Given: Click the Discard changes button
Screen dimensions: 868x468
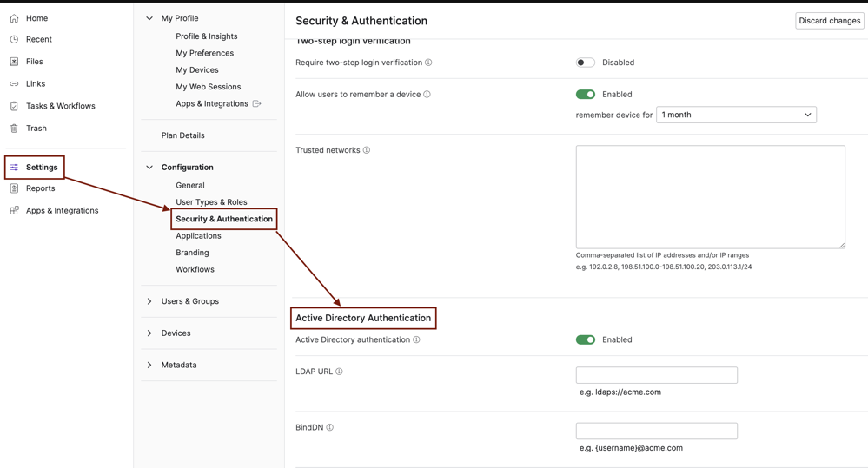Looking at the screenshot, I should click(x=829, y=21).
